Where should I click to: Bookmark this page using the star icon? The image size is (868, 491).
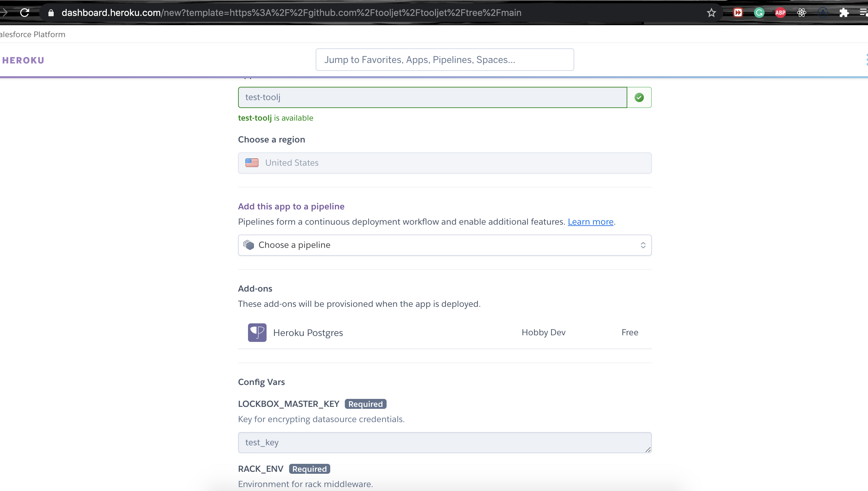tap(711, 13)
